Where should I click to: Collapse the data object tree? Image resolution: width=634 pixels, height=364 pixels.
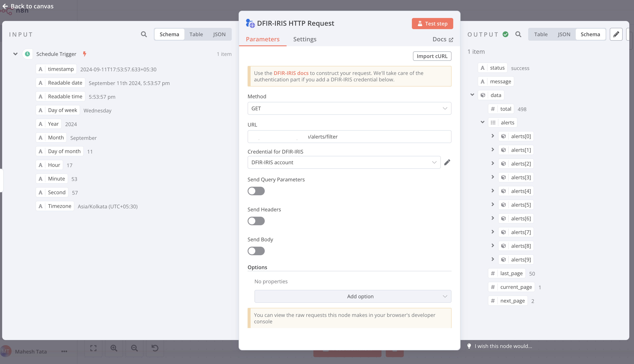pyautogui.click(x=472, y=95)
